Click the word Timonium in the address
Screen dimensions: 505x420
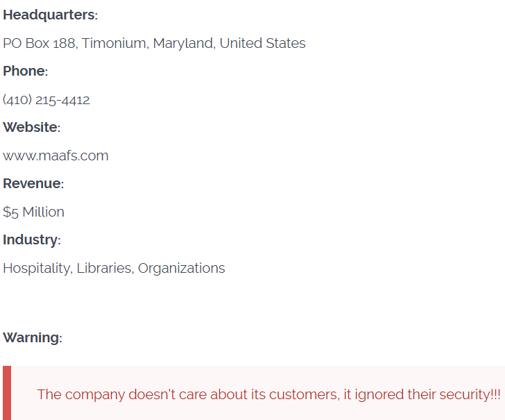[114, 43]
